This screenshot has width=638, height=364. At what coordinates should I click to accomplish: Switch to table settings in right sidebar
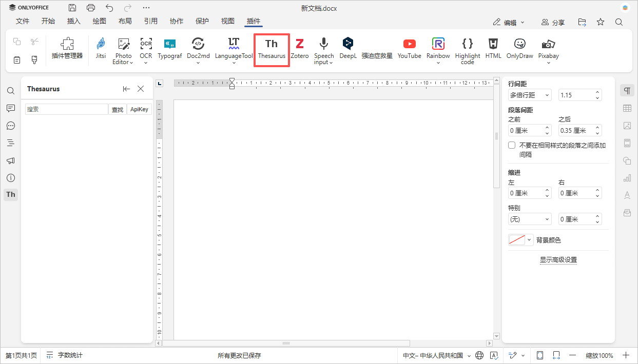627,108
